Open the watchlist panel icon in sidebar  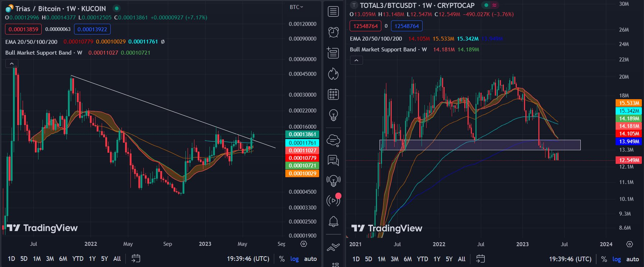click(x=333, y=11)
